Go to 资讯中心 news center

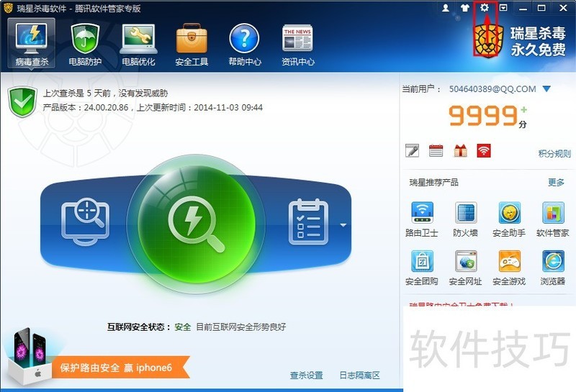[298, 44]
